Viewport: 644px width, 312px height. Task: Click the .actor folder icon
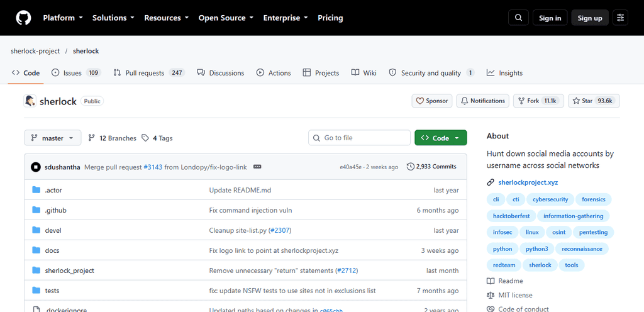coord(36,190)
